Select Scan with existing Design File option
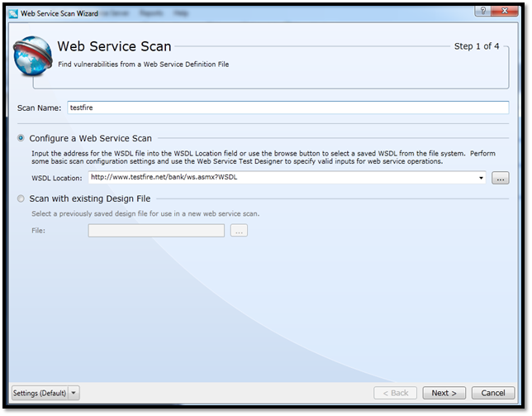Viewport: 532px width, 416px height. 21,198
